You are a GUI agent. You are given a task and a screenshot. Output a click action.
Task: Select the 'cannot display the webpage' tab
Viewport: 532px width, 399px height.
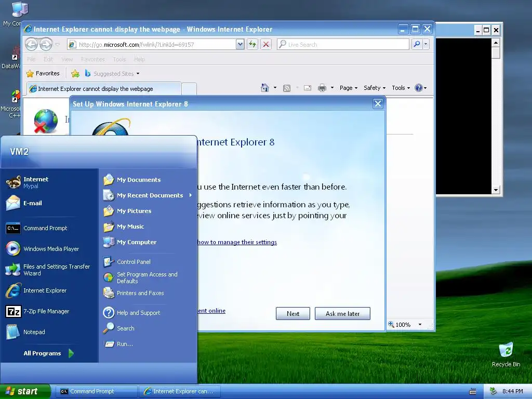pyautogui.click(x=104, y=89)
